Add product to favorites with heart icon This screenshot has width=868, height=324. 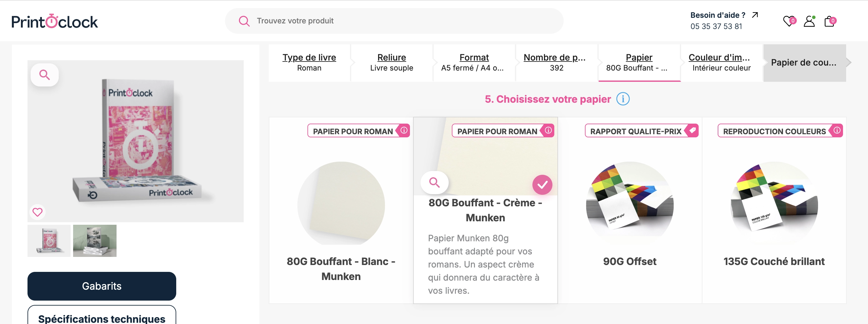coord(37,212)
